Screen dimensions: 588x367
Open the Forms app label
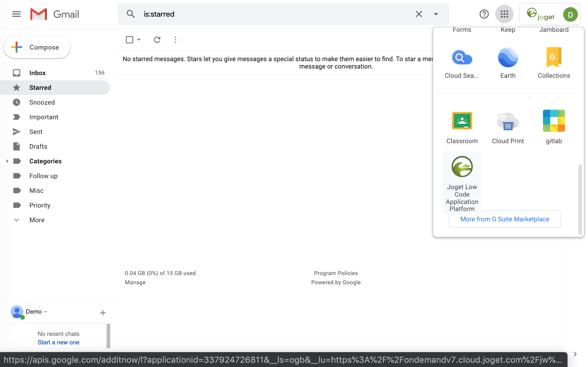click(x=462, y=30)
